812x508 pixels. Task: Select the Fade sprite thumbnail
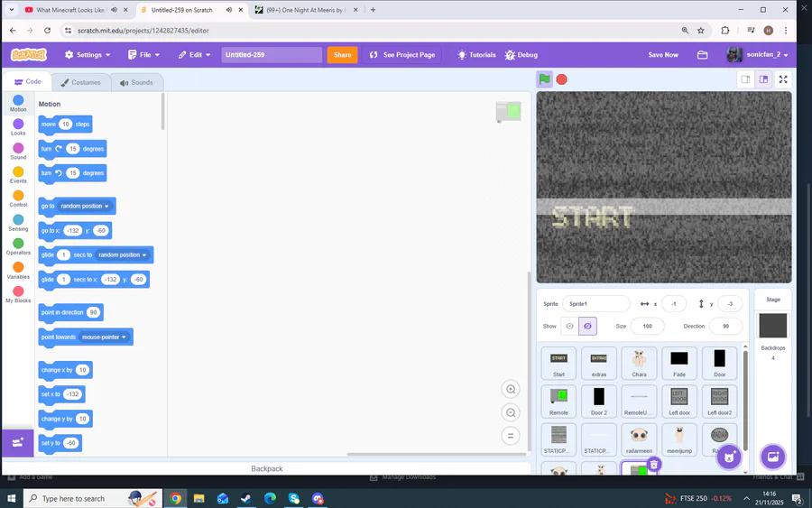[678, 363]
